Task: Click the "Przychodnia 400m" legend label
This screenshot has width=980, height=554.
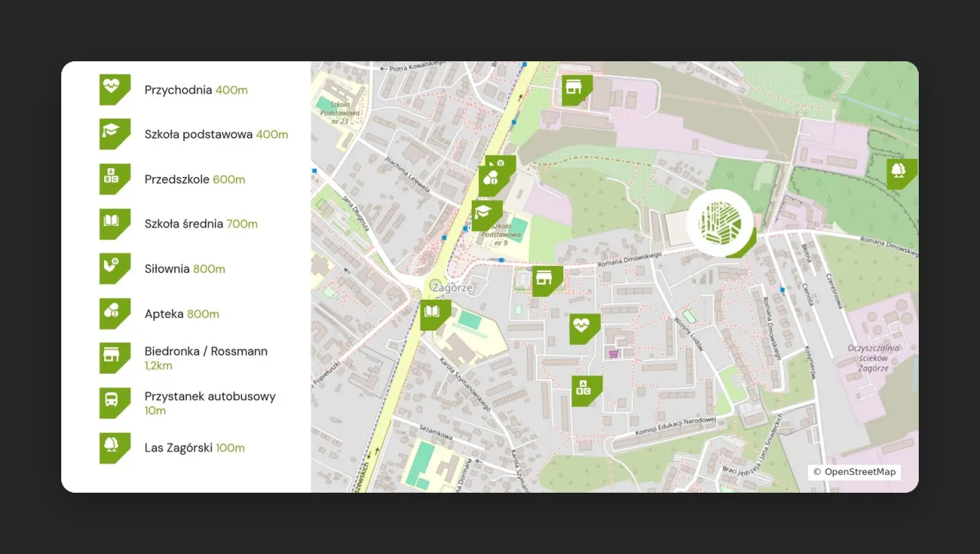Action: [x=196, y=90]
